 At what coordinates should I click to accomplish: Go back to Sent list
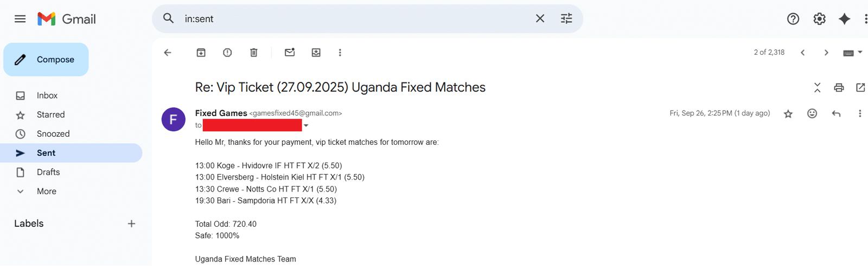[168, 53]
